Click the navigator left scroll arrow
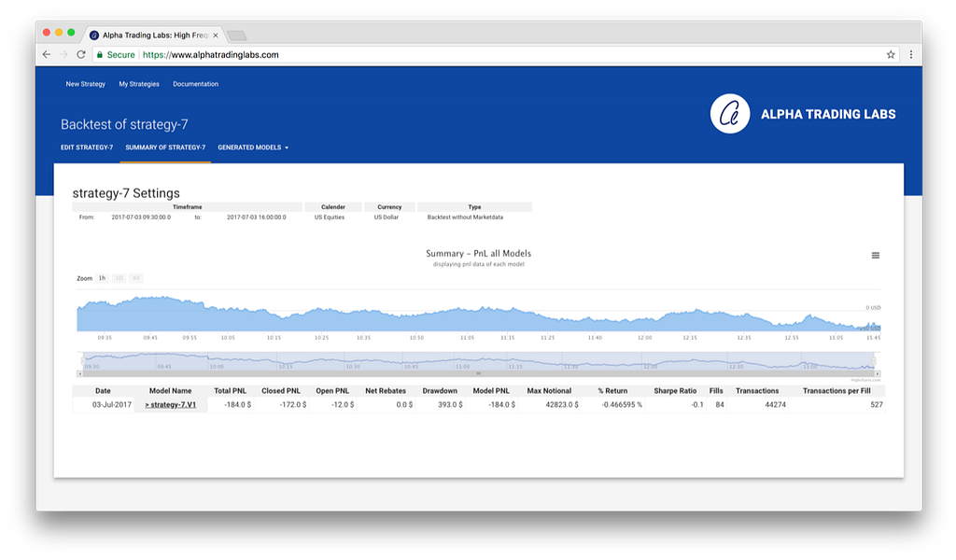Screen dimensions: 956x560 79,373
